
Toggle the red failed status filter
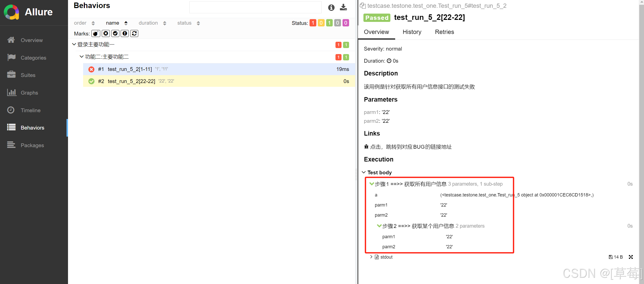pyautogui.click(x=313, y=23)
